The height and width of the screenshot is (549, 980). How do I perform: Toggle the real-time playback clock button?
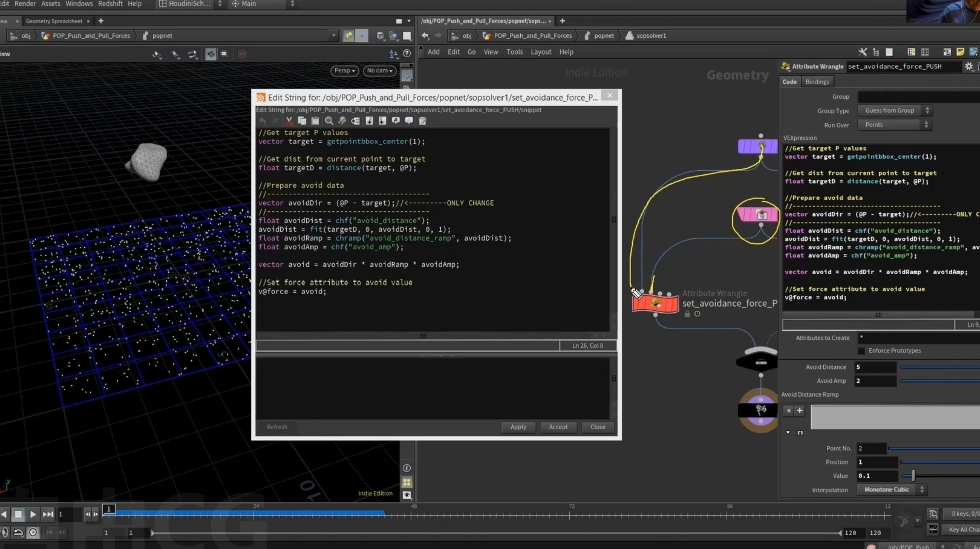(x=33, y=532)
